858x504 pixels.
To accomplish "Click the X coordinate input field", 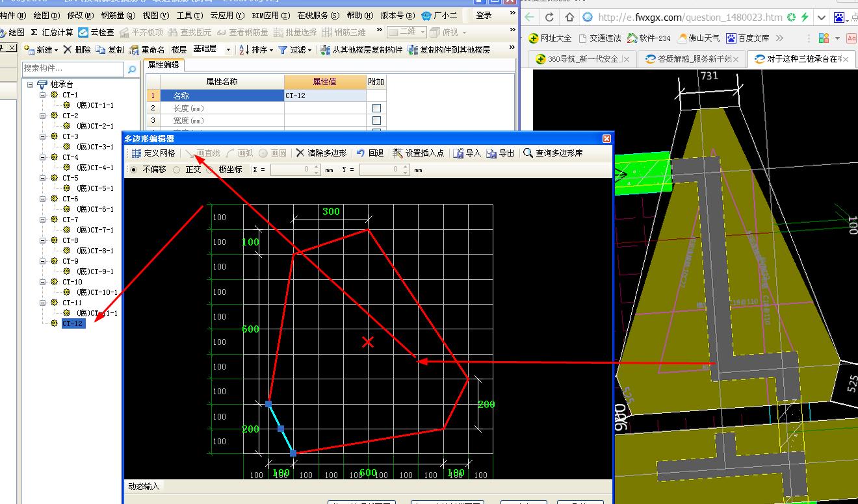I will click(296, 170).
